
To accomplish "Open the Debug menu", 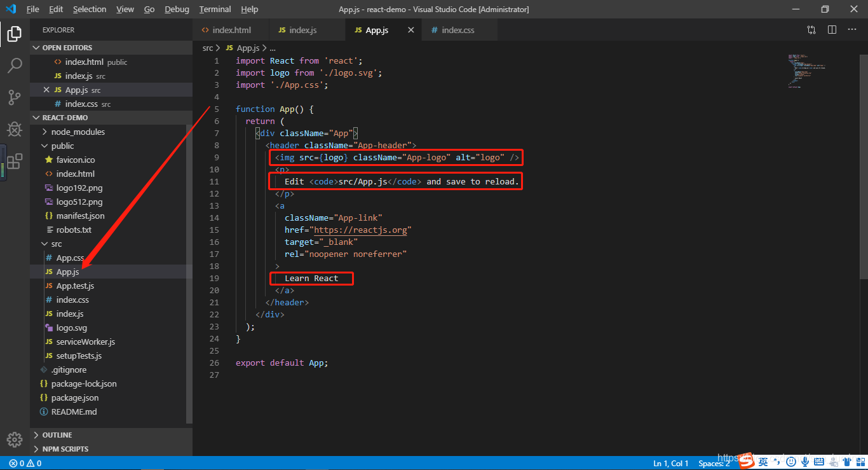I will (x=177, y=9).
